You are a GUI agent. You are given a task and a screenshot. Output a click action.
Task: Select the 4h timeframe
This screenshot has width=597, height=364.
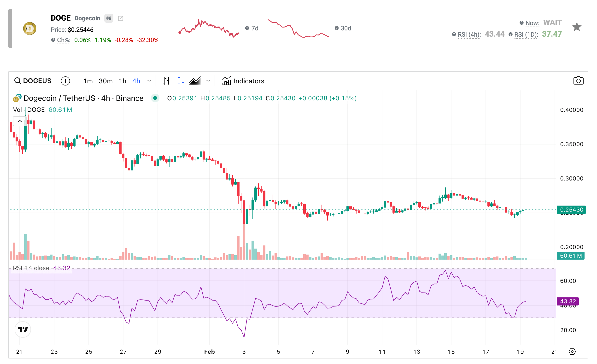[136, 81]
